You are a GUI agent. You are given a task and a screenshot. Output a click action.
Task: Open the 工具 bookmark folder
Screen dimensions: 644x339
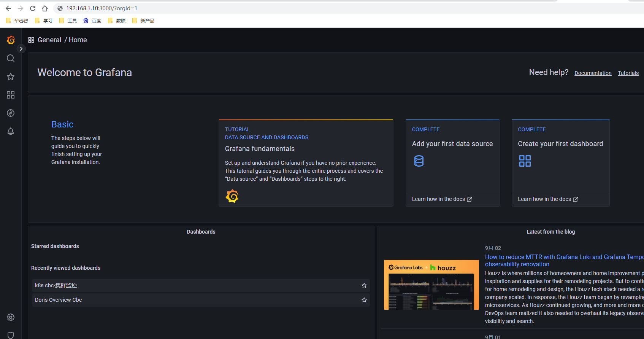pos(68,21)
